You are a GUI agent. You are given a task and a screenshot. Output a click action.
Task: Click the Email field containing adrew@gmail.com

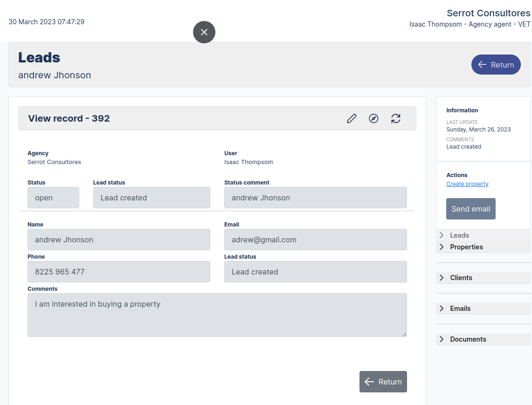point(316,240)
